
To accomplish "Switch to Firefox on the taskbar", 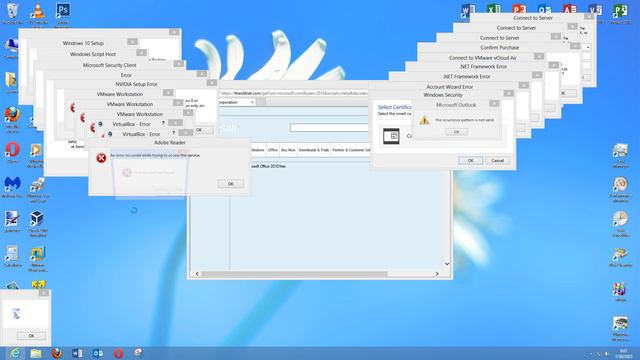I will pyautogui.click(x=57, y=353).
